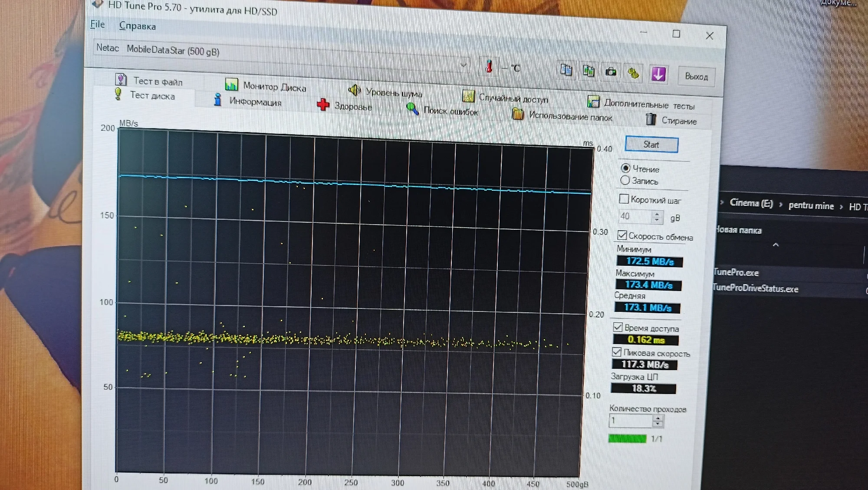Screen dimensions: 868x490
Task: Click the purple minimize-to-tray arrow icon
Action: (658, 74)
